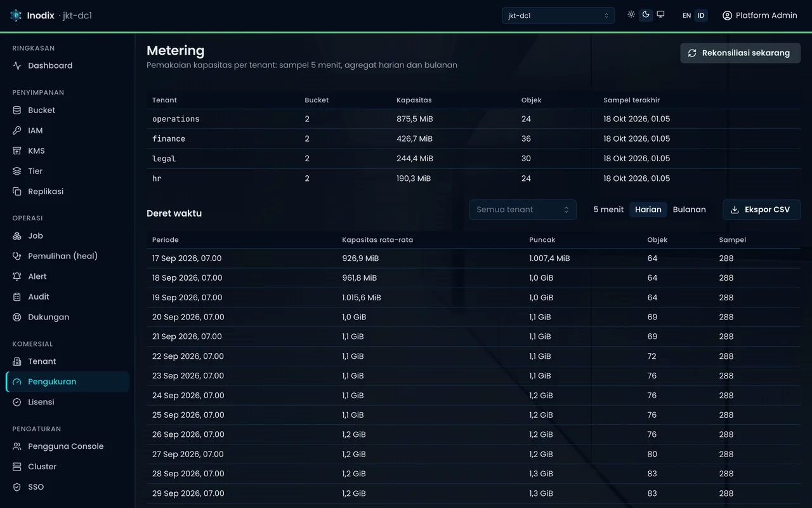Click the Ekspor CSV button
Viewport: 812px width, 508px height.
762,210
